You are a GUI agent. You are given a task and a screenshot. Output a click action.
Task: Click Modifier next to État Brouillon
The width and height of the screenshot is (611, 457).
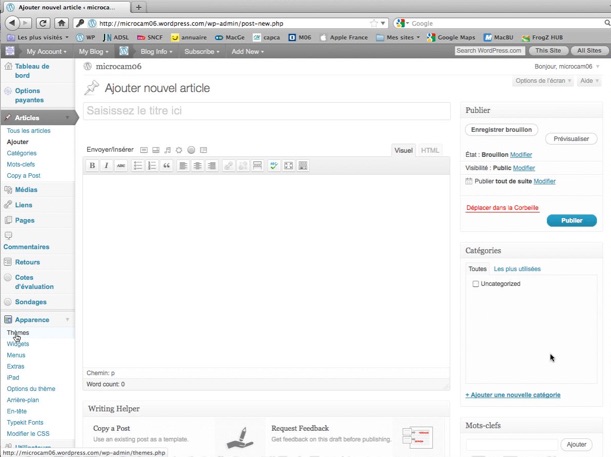click(521, 155)
